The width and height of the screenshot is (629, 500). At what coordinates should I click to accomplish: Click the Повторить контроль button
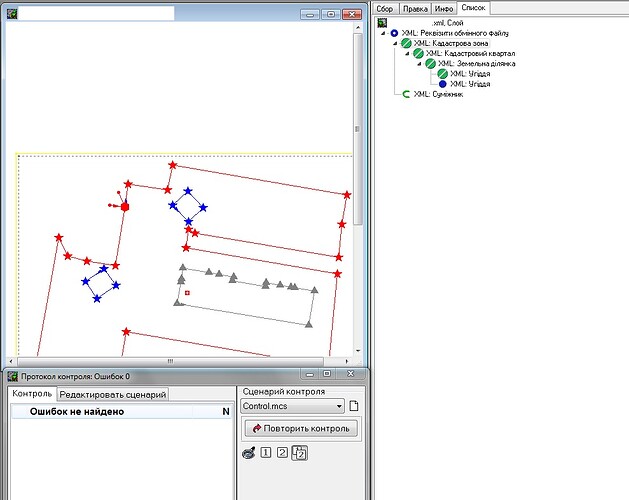pos(301,429)
